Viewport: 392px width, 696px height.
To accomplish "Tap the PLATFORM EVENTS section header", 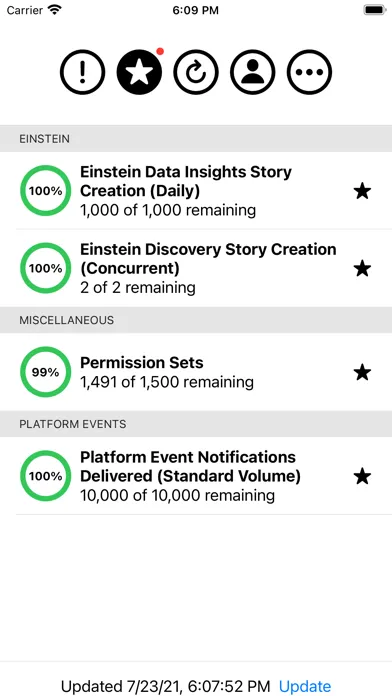I will click(196, 424).
